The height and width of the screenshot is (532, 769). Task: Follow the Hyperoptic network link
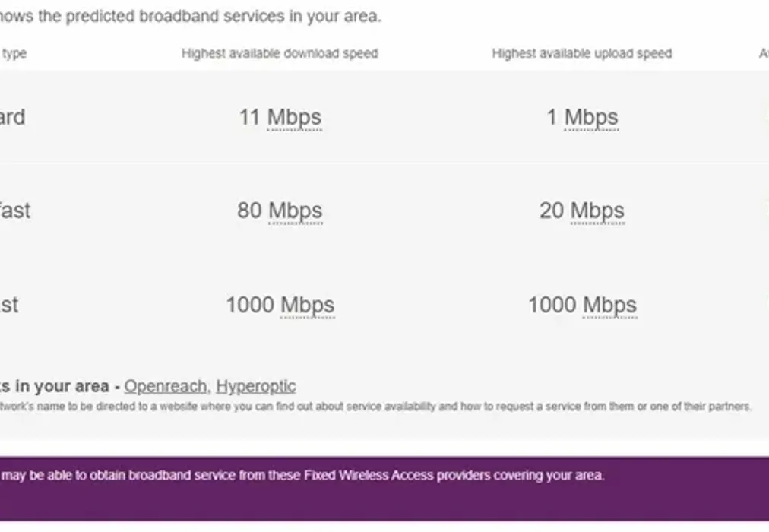pos(255,386)
